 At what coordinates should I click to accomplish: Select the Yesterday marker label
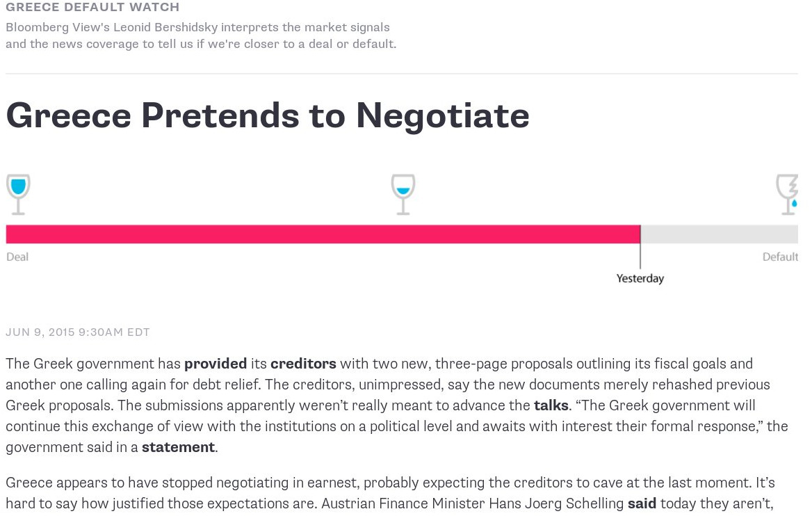pos(640,279)
